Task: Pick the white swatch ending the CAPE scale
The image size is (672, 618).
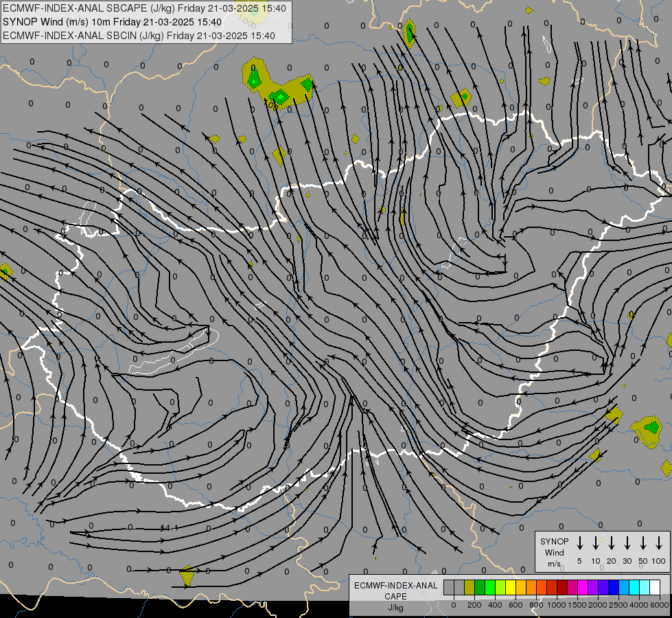Action: [x=654, y=587]
